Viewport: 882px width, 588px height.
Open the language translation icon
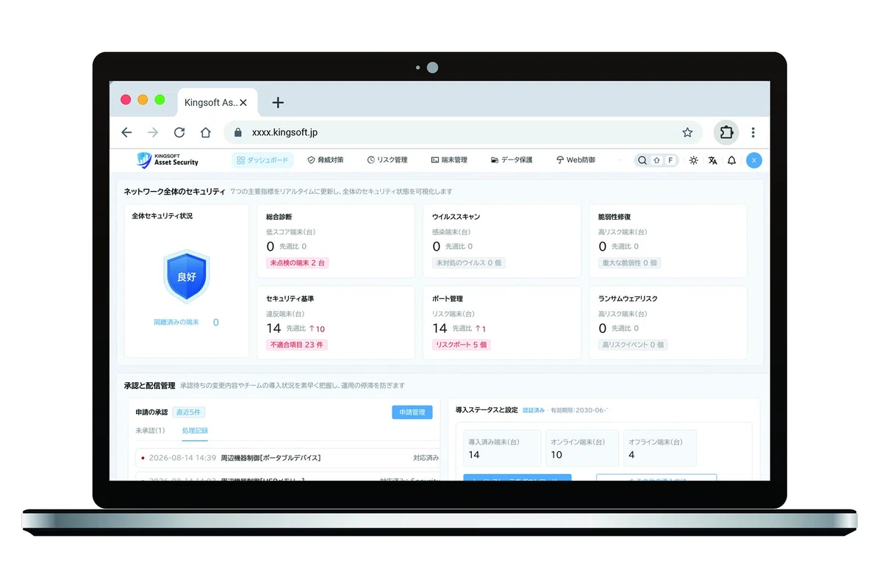pos(712,160)
